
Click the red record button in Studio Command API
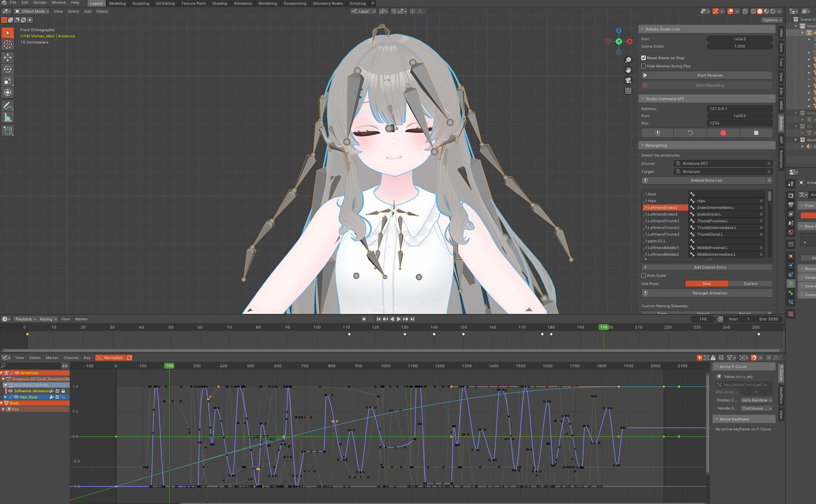(x=723, y=133)
